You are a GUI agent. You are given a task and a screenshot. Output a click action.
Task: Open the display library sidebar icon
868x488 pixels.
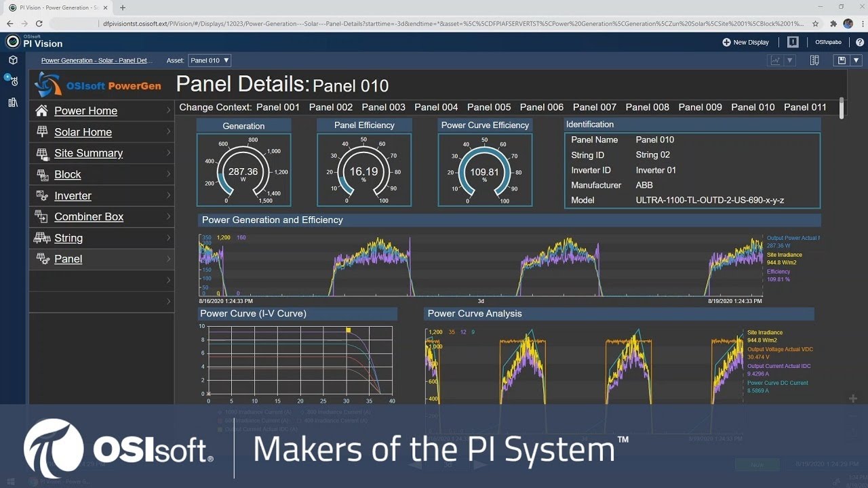(13, 102)
